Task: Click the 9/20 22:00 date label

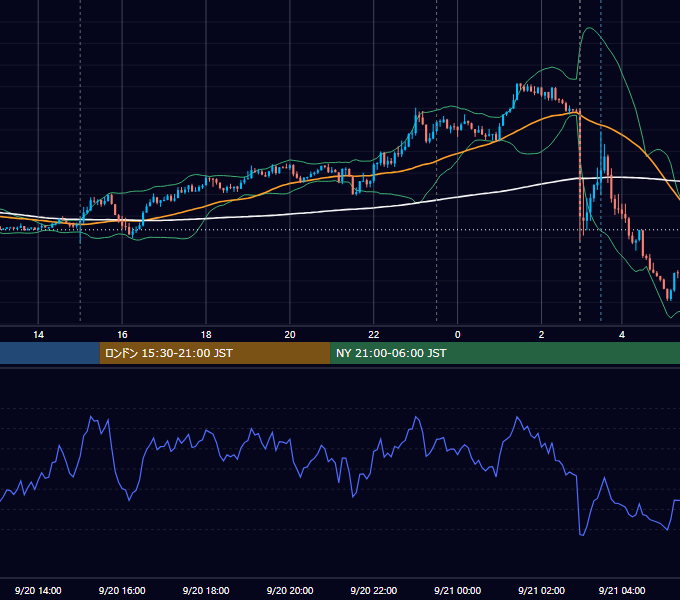Action: [x=373, y=590]
